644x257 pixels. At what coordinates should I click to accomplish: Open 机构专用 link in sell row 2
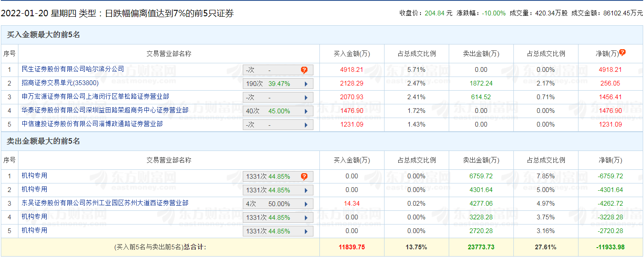[35, 189]
